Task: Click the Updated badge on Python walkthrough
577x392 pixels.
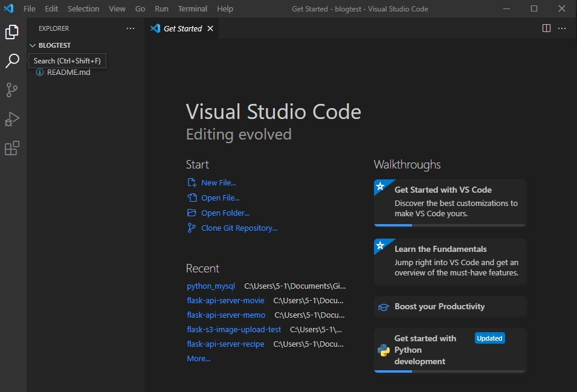Action: [x=489, y=338]
